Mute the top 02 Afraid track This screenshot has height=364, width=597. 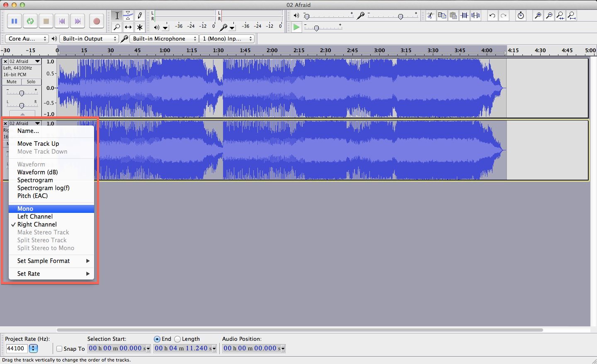[11, 82]
